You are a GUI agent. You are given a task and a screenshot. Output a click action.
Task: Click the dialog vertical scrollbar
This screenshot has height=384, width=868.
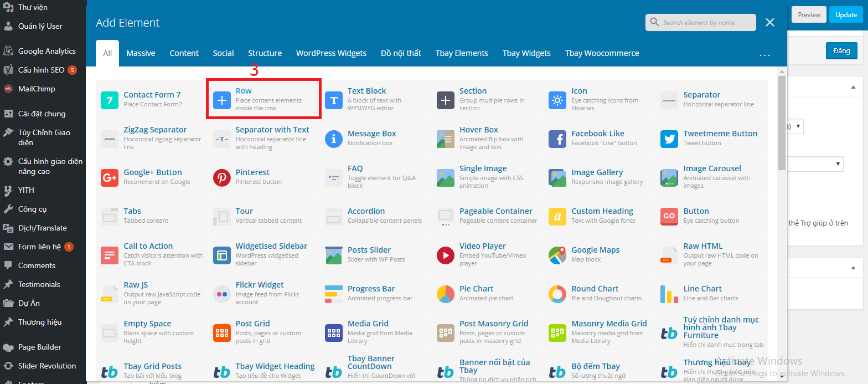coord(782,122)
